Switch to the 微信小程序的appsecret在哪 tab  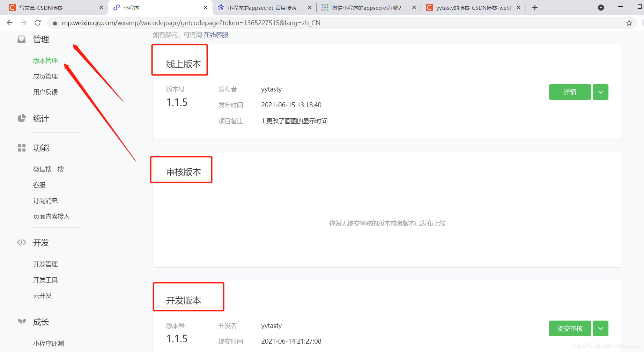coord(368,7)
